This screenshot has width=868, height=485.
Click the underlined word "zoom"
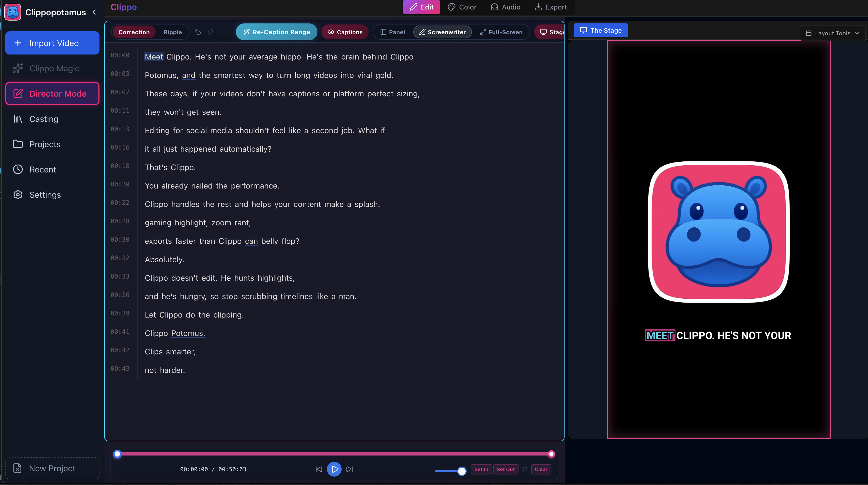point(221,223)
